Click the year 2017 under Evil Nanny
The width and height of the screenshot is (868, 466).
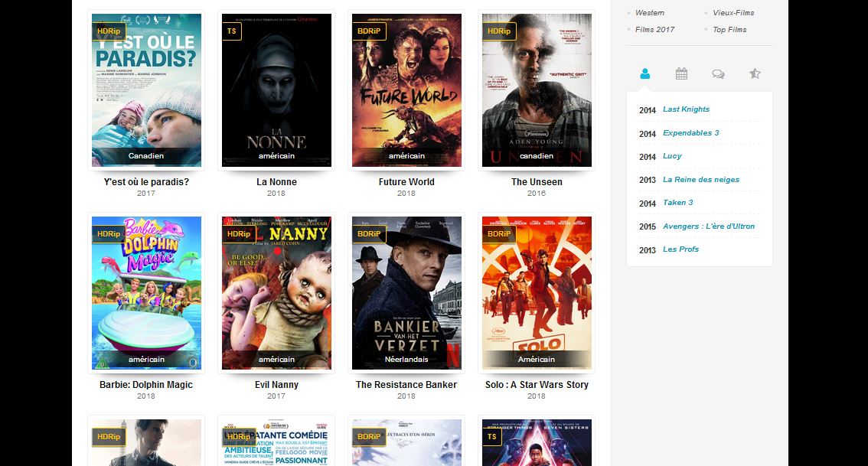(276, 396)
